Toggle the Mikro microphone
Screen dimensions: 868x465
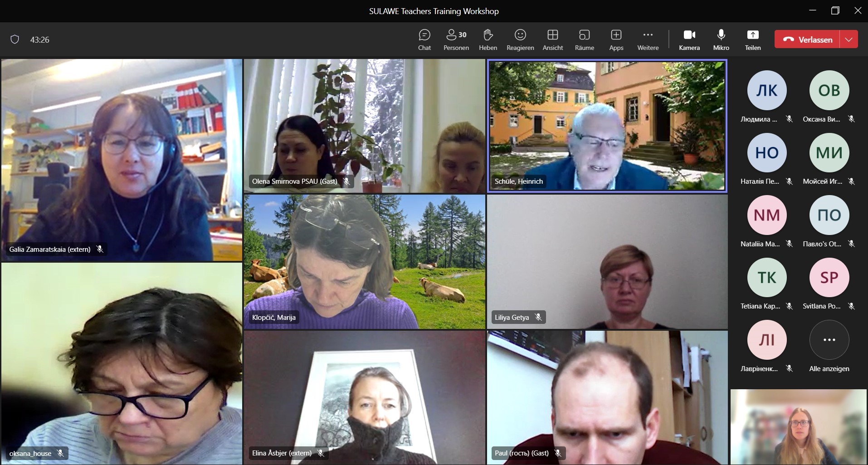721,40
